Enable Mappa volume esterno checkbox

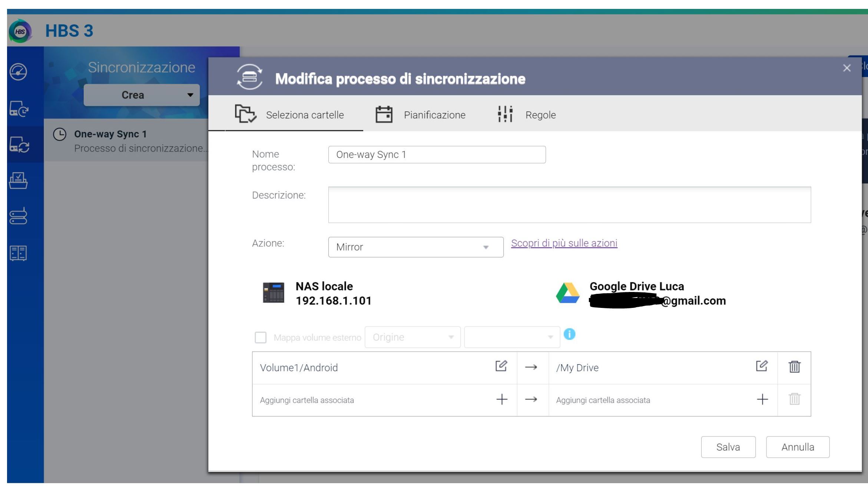click(x=261, y=338)
